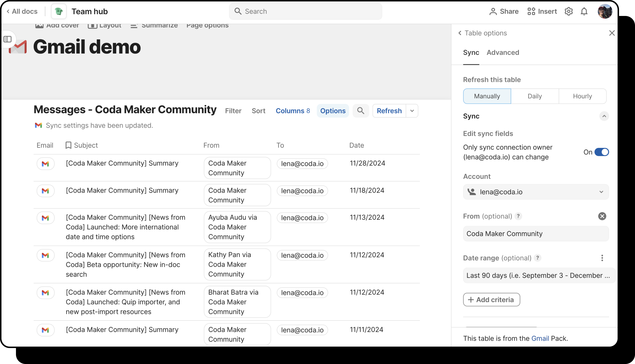Toggle off Only sync connection owner switch

click(x=601, y=152)
